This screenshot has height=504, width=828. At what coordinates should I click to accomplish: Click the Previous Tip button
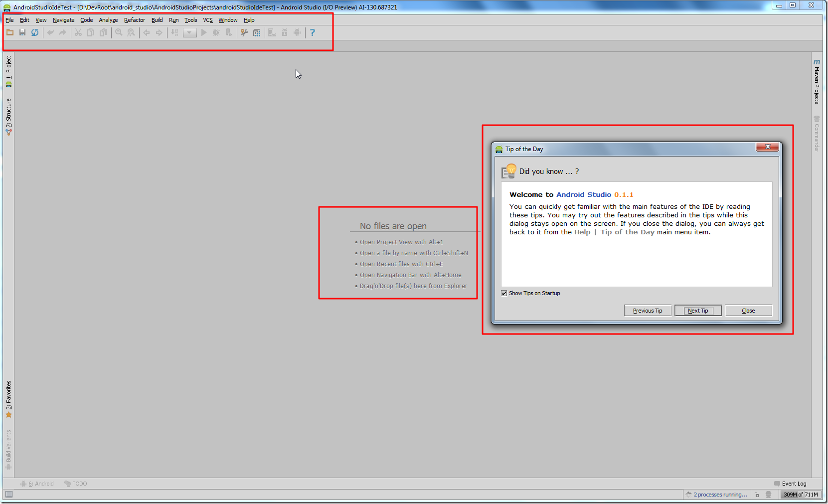pos(648,311)
